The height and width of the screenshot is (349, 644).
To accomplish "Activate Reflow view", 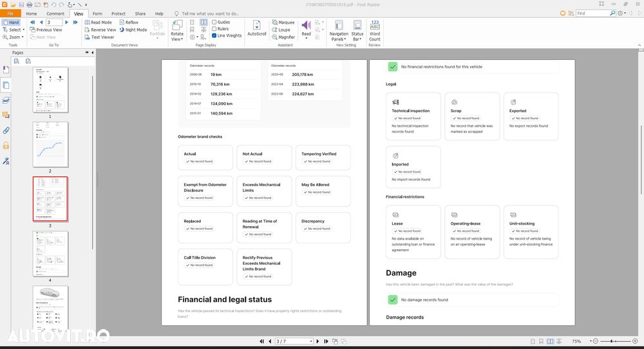I will point(129,22).
